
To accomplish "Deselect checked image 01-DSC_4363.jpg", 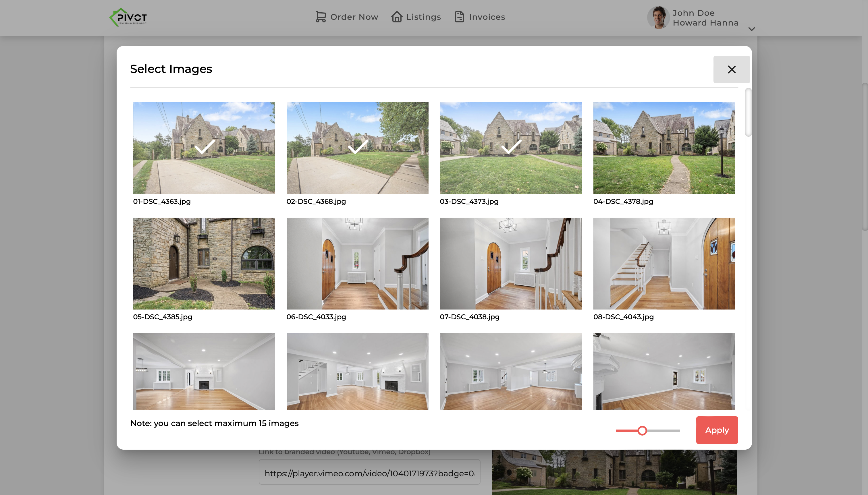I will [x=204, y=148].
